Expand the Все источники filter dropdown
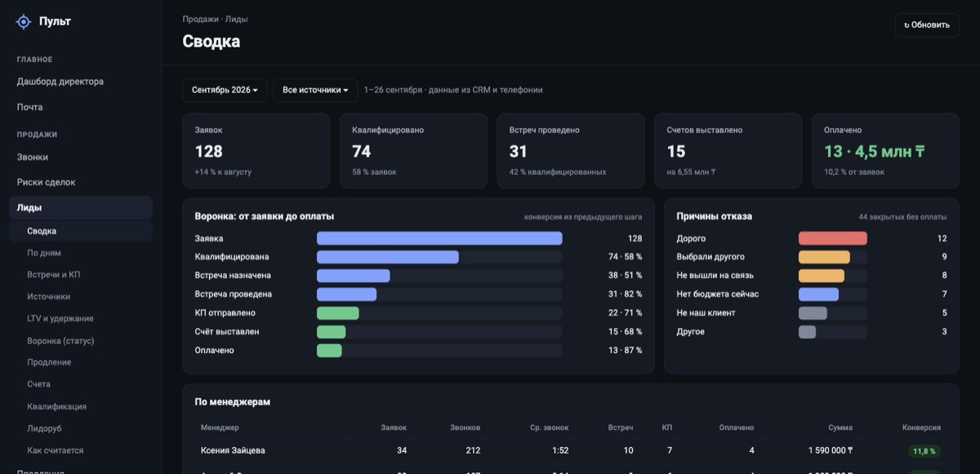The height and width of the screenshot is (474, 980). 315,90
